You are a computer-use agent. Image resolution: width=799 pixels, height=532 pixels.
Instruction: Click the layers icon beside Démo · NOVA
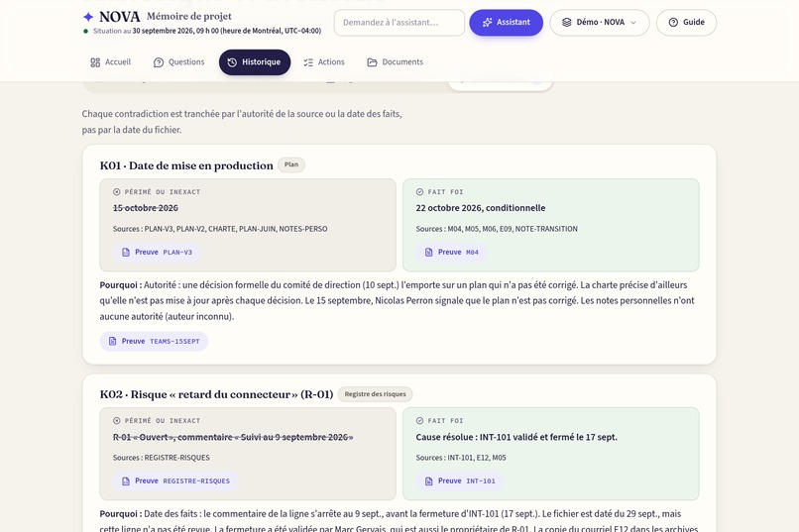coord(567,23)
